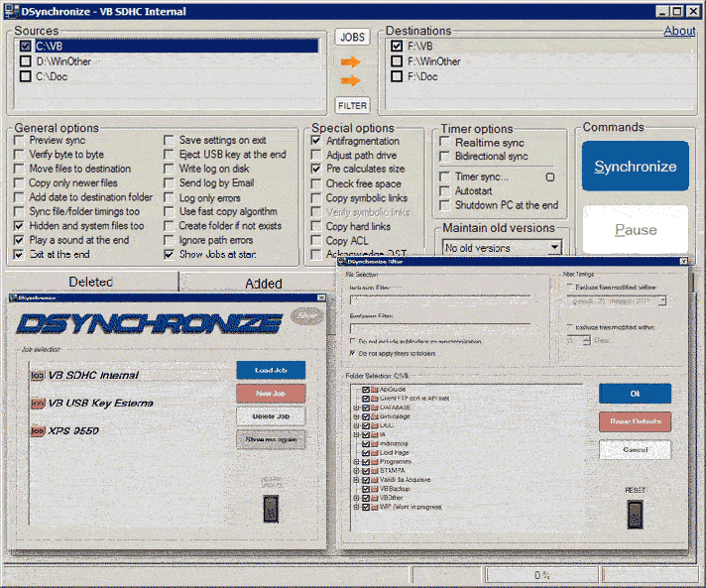Screen dimensions: 706x588
Task: Adjust the days stepper under Exclude files modified within
Action: (586, 340)
